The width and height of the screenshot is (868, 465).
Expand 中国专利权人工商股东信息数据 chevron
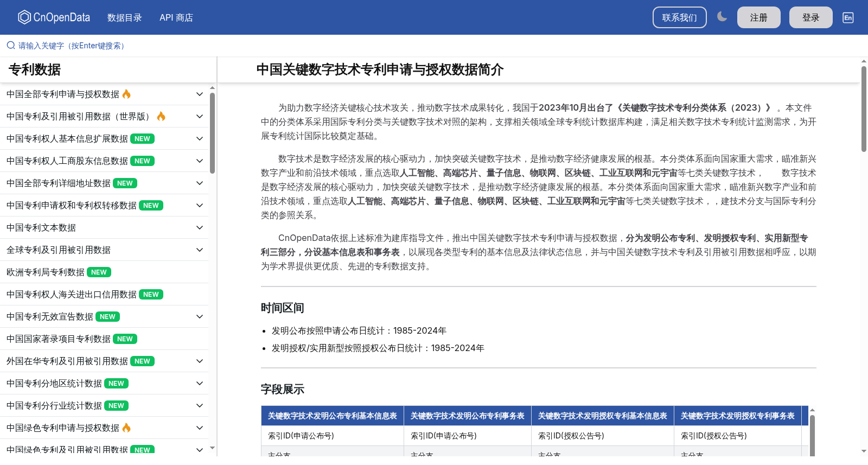click(200, 161)
